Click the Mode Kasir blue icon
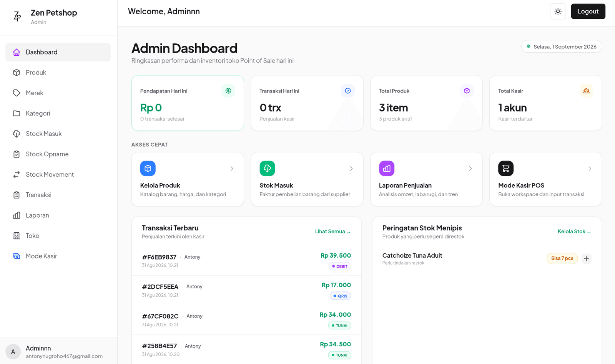Screen dimensions: 615x364 17,256
